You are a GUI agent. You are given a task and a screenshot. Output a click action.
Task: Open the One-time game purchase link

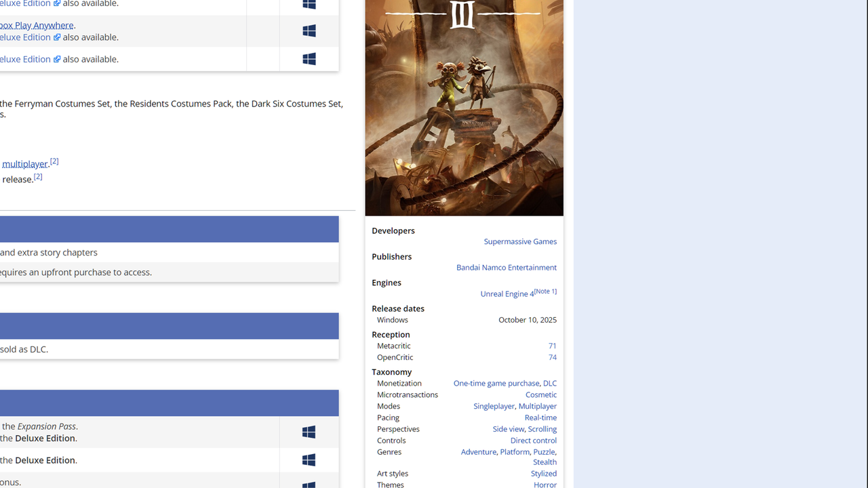click(496, 384)
